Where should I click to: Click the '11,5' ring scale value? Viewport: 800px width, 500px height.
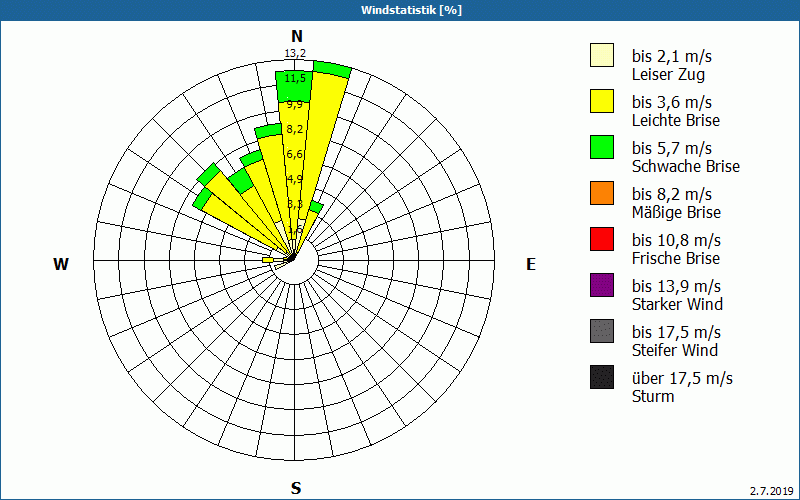[x=295, y=78]
